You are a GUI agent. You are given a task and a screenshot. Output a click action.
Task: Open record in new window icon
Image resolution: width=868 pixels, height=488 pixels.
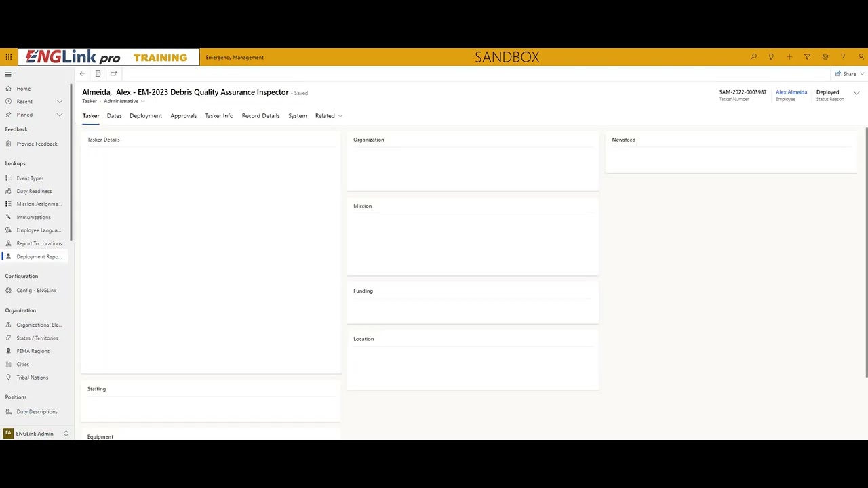point(113,74)
